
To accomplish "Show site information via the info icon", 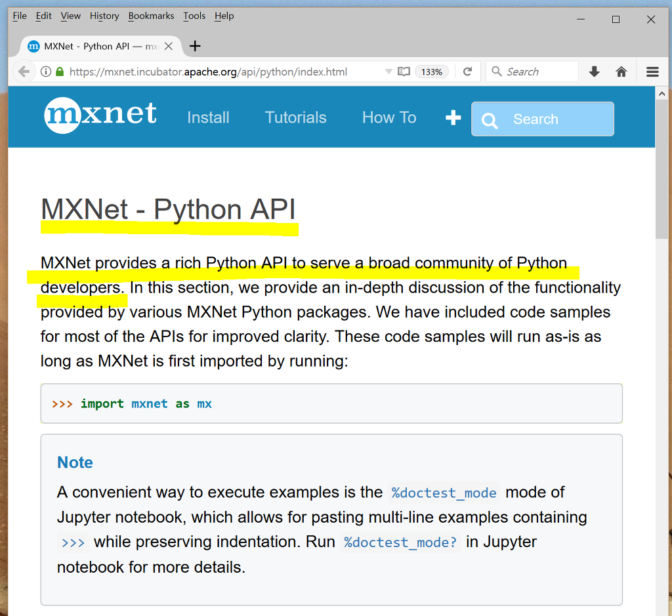I will [x=45, y=72].
